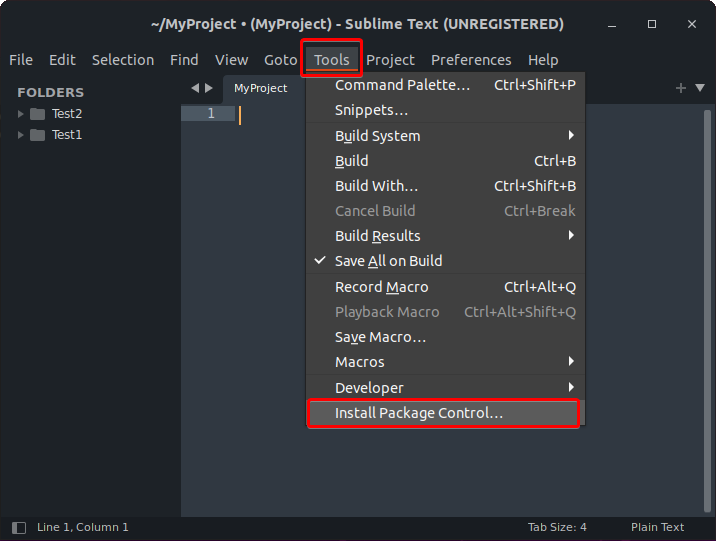This screenshot has height=541, width=716.
Task: Close the Tools menu via its header
Action: [332, 60]
